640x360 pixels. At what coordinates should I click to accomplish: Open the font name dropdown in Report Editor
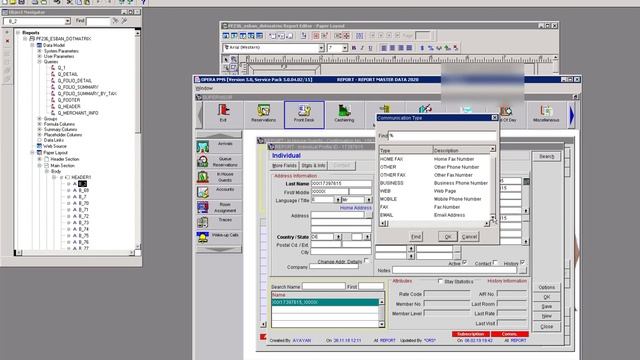coord(321,48)
